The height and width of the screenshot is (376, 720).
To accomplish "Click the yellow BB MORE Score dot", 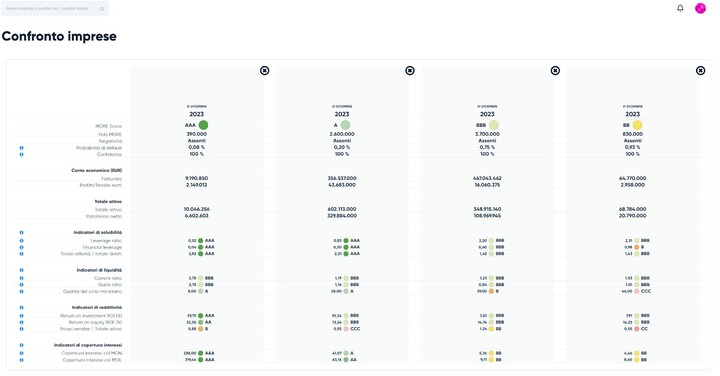I will click(x=637, y=125).
